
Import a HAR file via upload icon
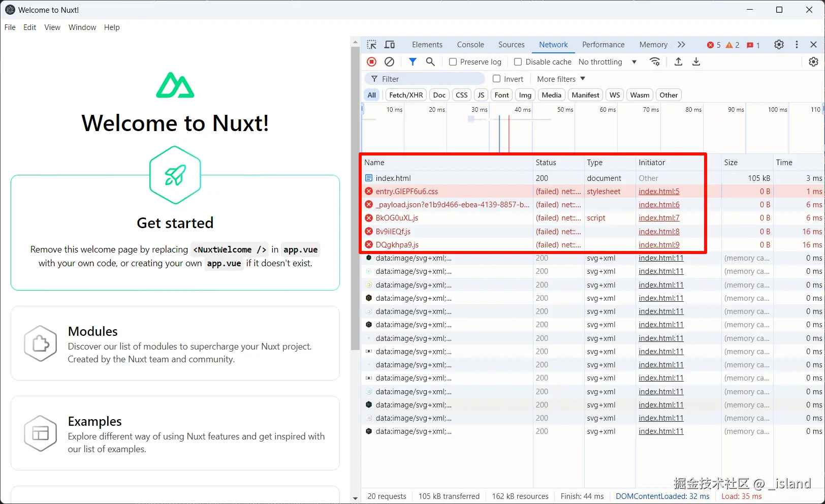678,61
